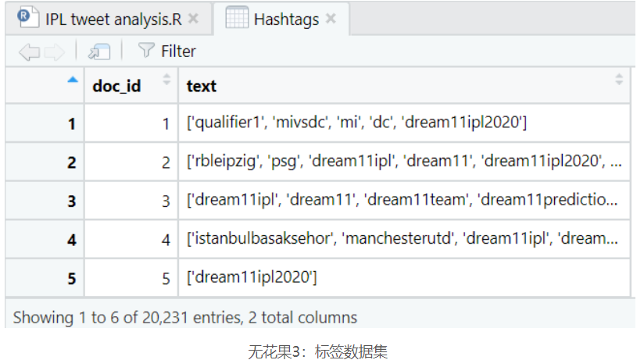Show the data in a new window
This screenshot has width=644, height=360.
[x=98, y=52]
